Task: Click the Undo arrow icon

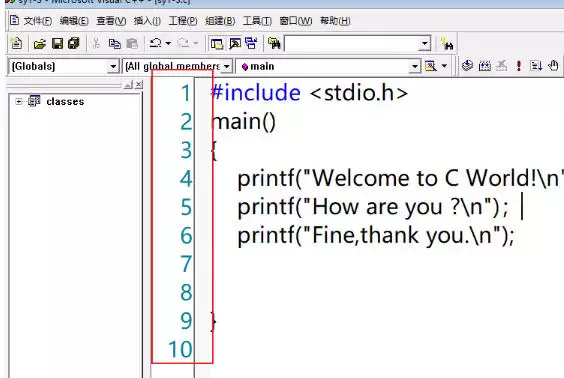Action: coord(155,44)
